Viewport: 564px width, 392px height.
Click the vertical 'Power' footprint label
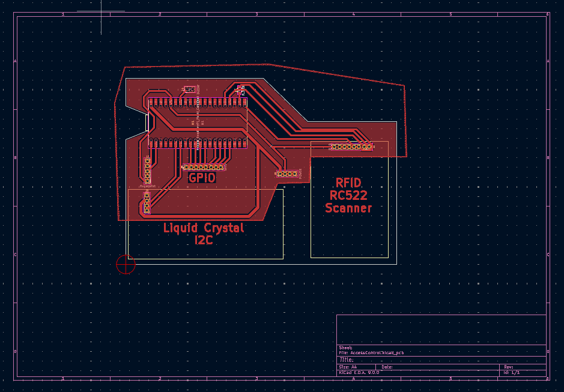(300, 173)
